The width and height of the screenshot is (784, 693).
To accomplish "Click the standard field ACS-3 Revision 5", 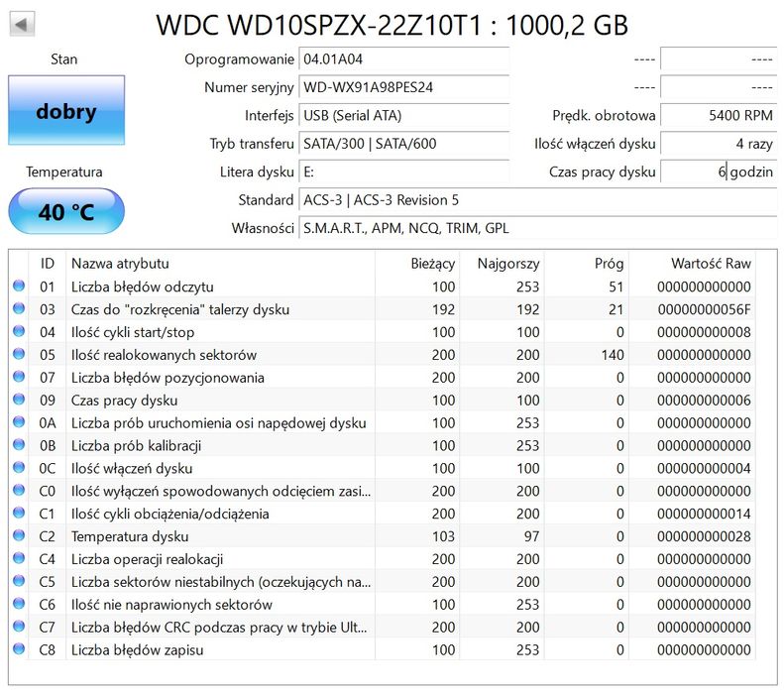I will [x=538, y=200].
